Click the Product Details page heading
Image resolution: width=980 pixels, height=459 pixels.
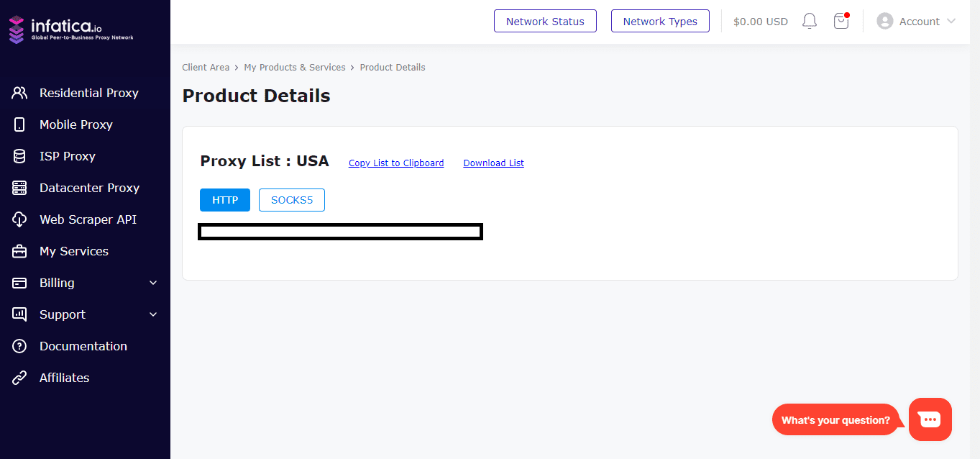[x=257, y=96]
